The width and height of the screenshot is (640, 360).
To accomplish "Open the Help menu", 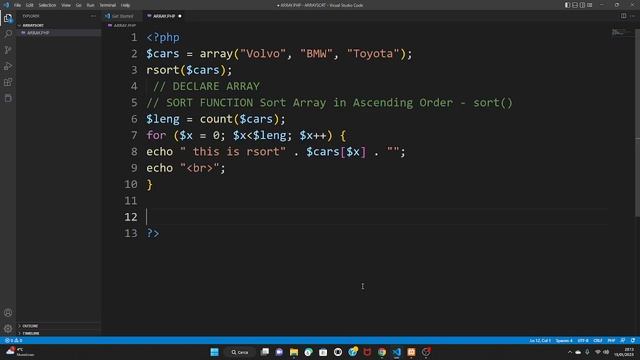I will (x=125, y=5).
